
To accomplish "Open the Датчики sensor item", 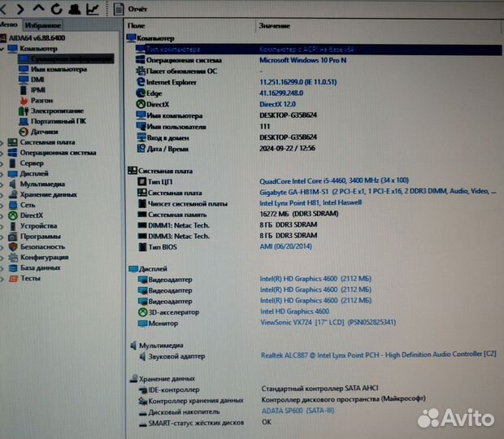I will coord(24,132).
